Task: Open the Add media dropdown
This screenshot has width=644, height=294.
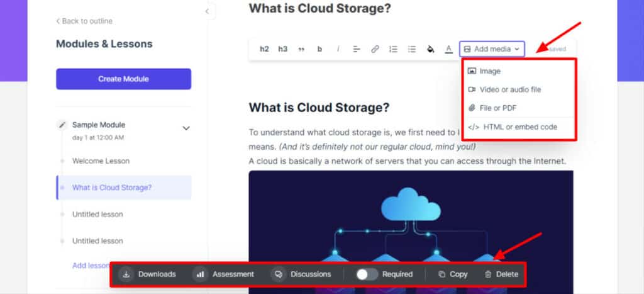Action: [x=492, y=49]
